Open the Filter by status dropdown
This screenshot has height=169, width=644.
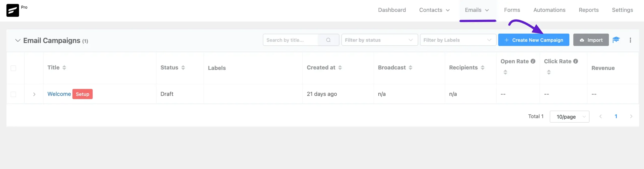coord(379,40)
